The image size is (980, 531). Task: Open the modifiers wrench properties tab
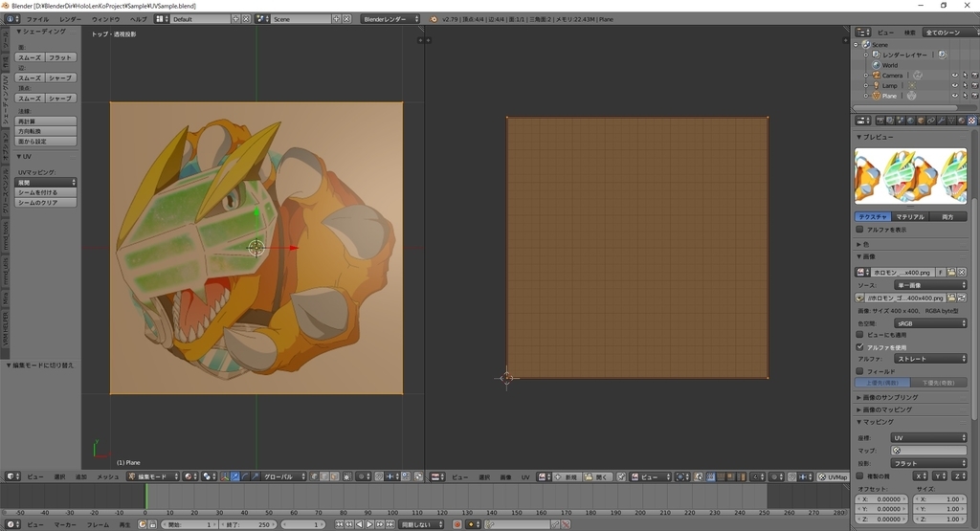coord(942,121)
